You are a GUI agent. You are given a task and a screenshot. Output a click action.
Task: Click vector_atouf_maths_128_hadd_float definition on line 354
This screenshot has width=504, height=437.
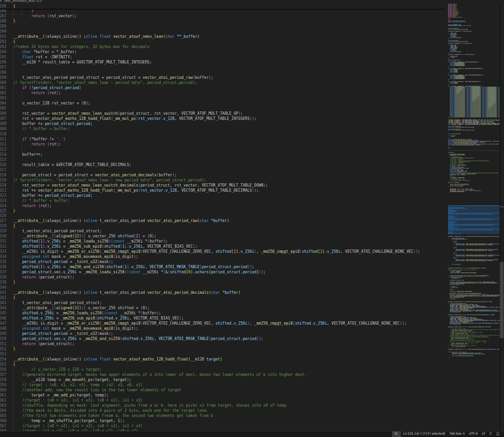(x=151, y=359)
